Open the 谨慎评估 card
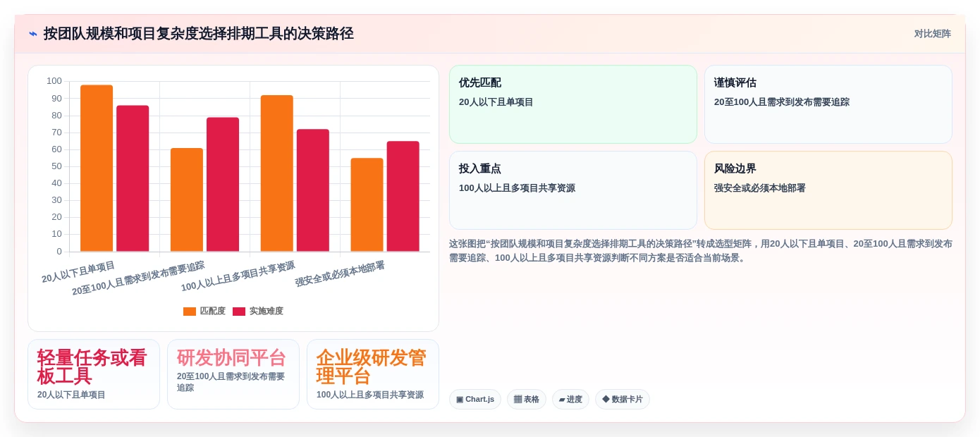Viewport: 980px width, 437px height. [x=828, y=104]
